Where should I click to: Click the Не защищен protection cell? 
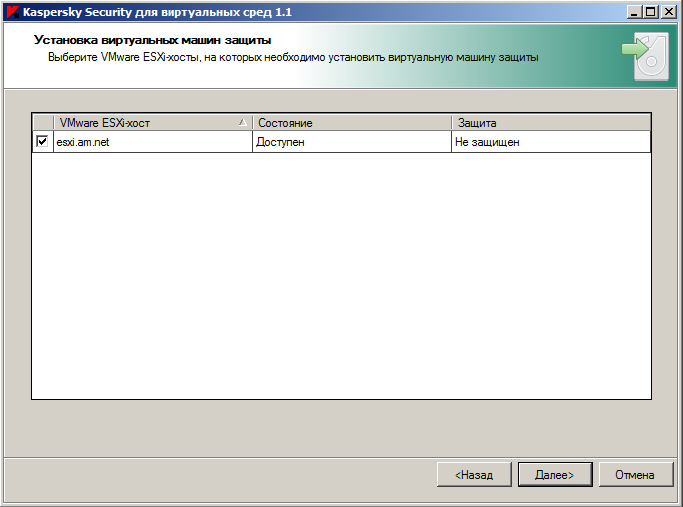[x=551, y=142]
